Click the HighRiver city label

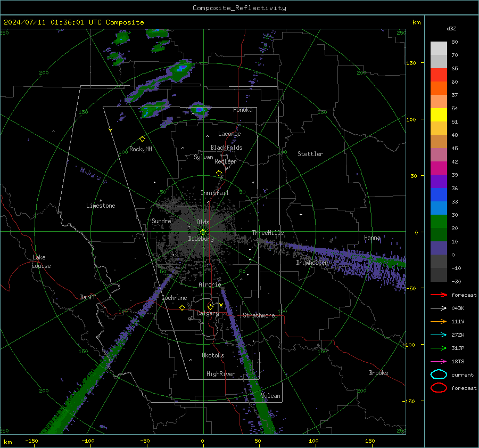pyautogui.click(x=221, y=374)
